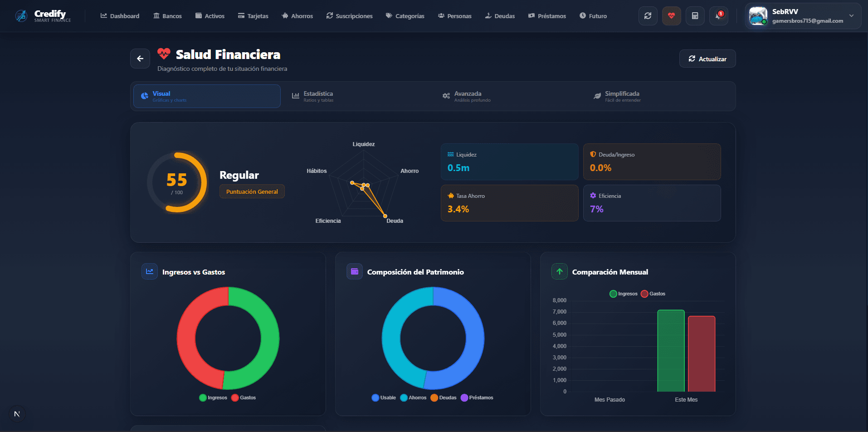Screen dimensions: 868x432
Task: Click the Comparación Mensual green arrow icon
Action: pos(559,271)
